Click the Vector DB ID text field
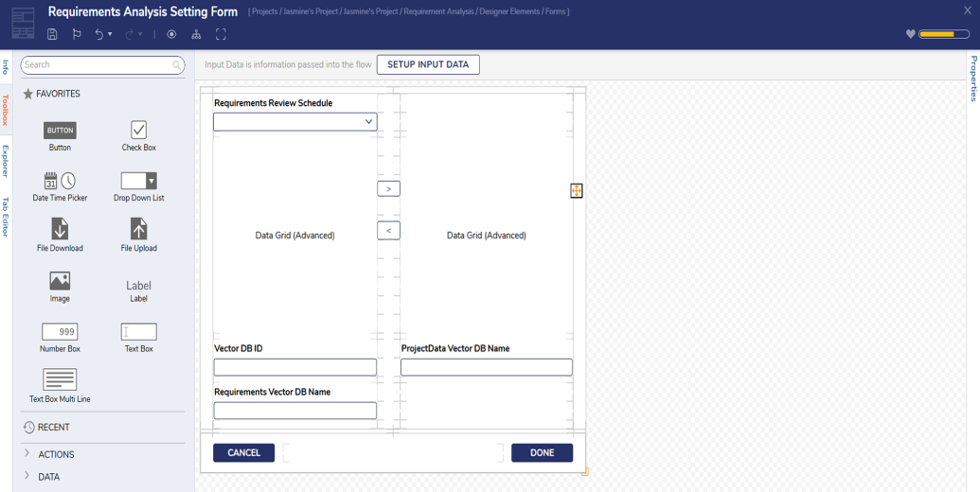This screenshot has width=980, height=492. (295, 367)
